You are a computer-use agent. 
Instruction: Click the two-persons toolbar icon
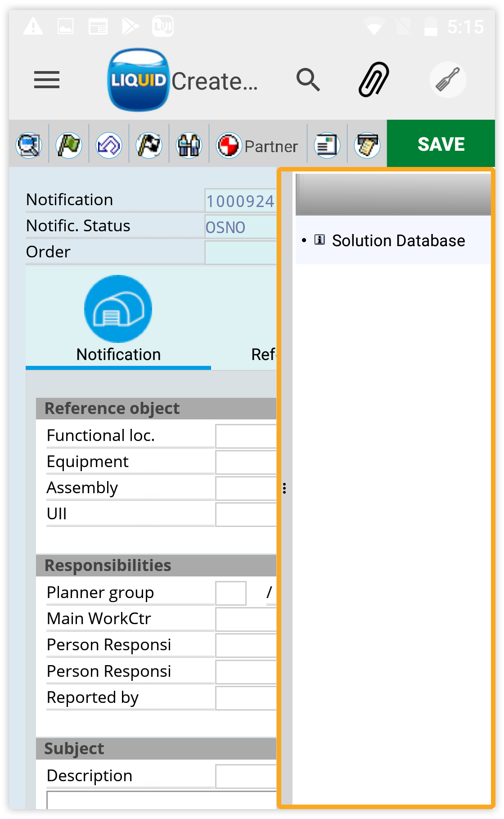click(189, 145)
